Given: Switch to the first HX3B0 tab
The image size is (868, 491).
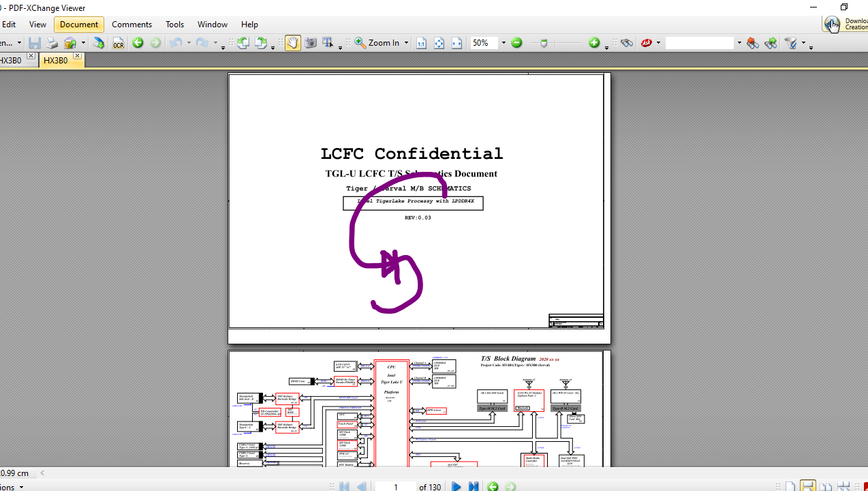Looking at the screenshot, I should pyautogui.click(x=11, y=60).
